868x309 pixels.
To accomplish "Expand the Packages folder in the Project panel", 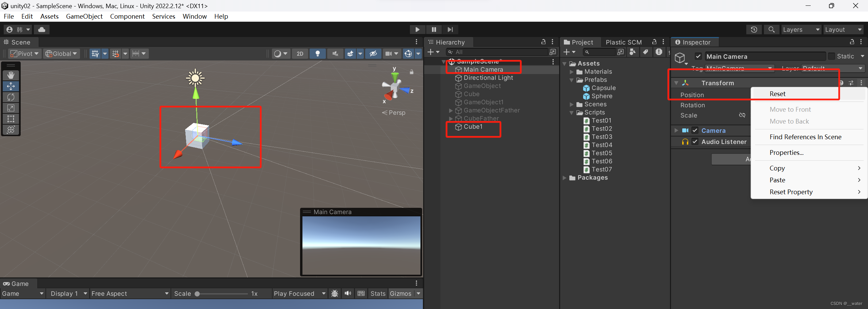I will coord(564,177).
